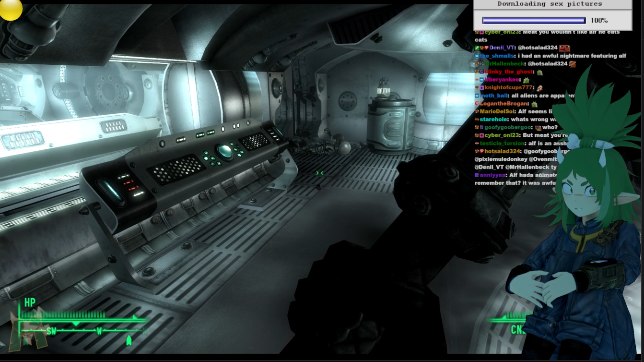Open chat user LogantheBrogan's name

click(x=504, y=104)
